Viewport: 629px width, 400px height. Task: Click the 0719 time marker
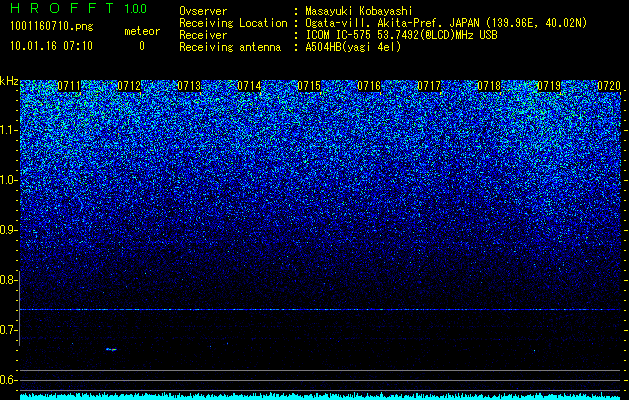pyautogui.click(x=549, y=86)
